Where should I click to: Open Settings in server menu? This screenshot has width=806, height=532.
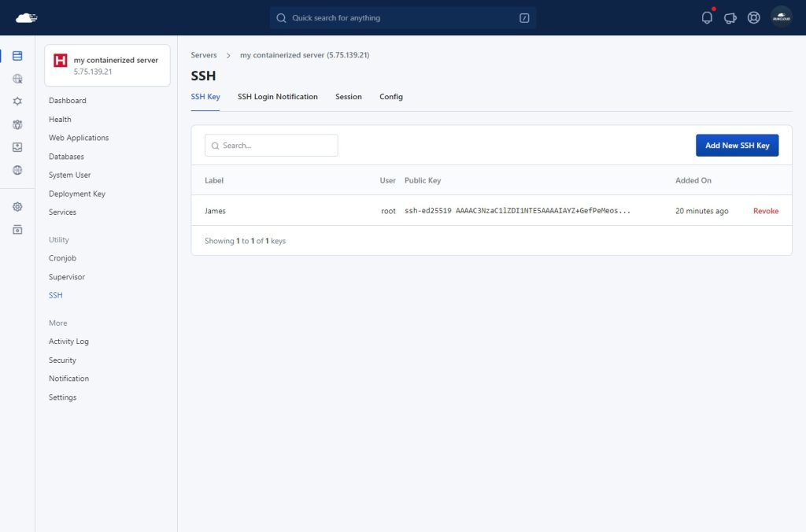pos(62,397)
